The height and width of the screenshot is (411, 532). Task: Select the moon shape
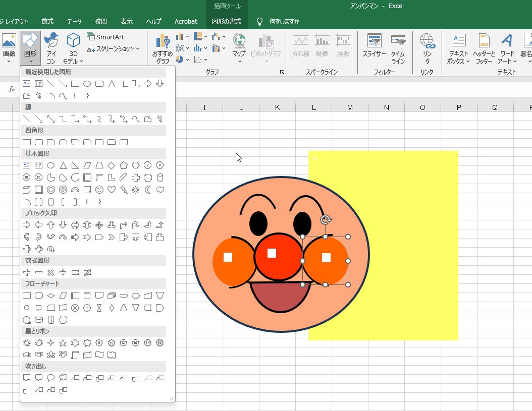coord(147,190)
